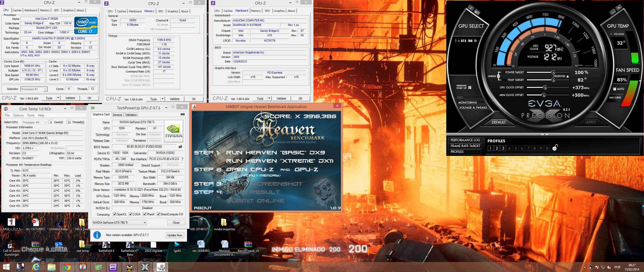The width and height of the screenshot is (644, 272).
Task: Select lga93 file on desktop
Action: tap(177, 247)
